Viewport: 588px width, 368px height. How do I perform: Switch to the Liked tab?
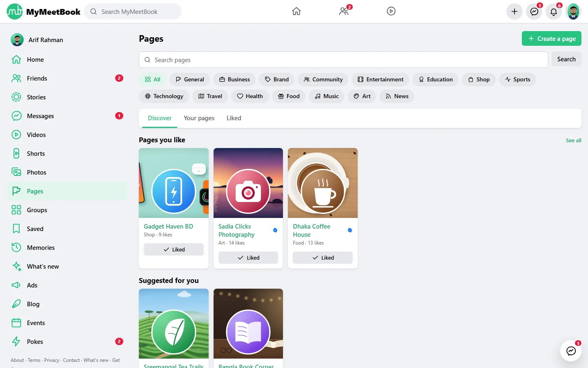click(x=234, y=118)
